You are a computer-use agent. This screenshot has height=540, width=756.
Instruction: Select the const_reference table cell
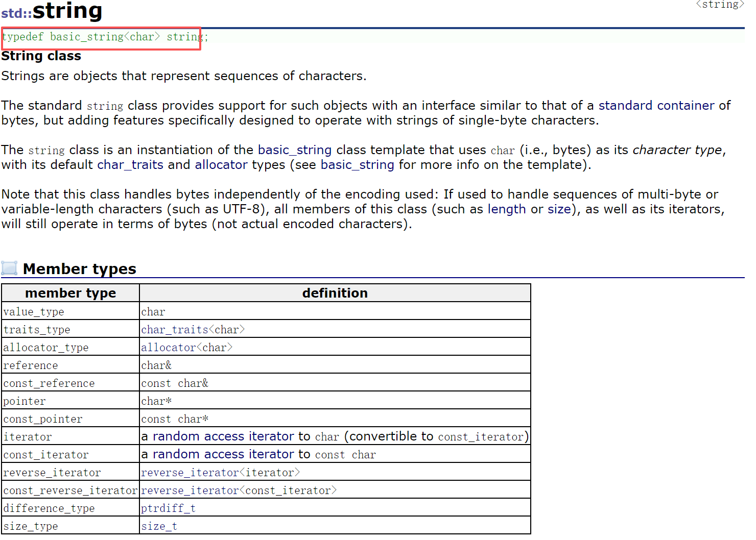coord(70,383)
